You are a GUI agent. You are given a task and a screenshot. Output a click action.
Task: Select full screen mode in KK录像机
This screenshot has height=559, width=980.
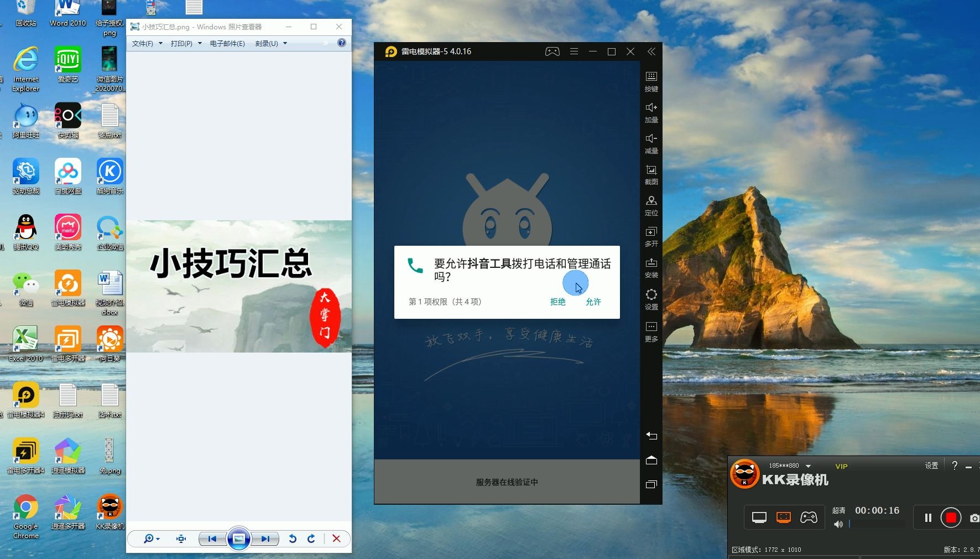pos(759,517)
